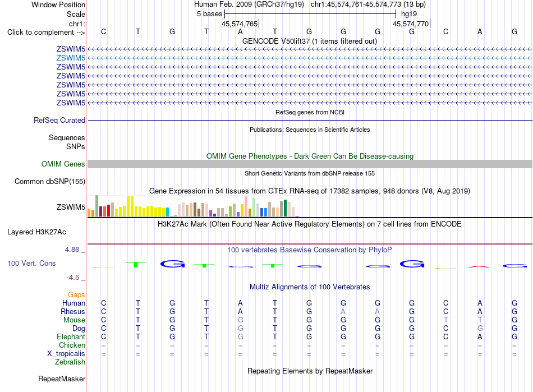Click the light blue ZSWIM5 transcript arrow line
533x392 pixels.
(310, 58)
